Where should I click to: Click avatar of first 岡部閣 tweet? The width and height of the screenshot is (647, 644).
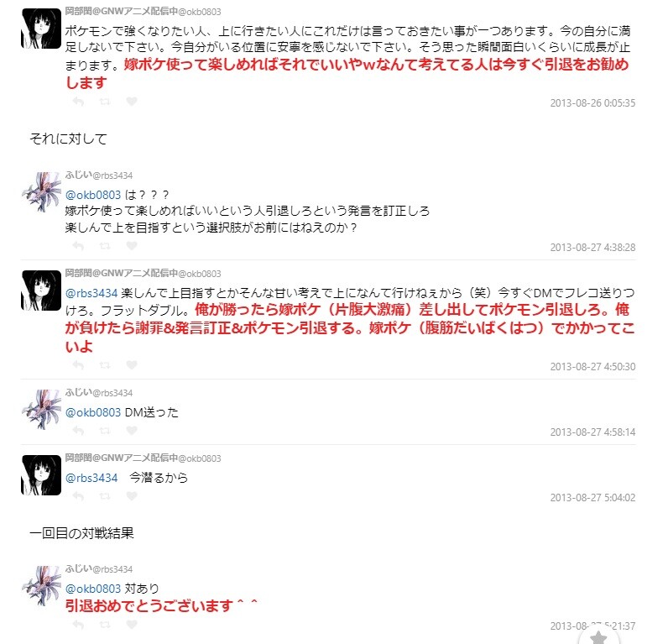click(x=41, y=29)
